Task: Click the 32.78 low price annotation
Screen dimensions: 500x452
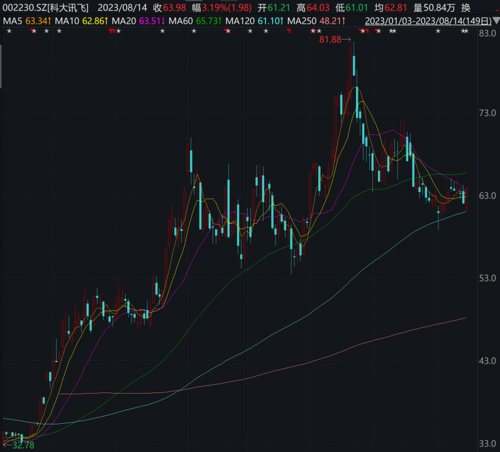Action: [23, 445]
